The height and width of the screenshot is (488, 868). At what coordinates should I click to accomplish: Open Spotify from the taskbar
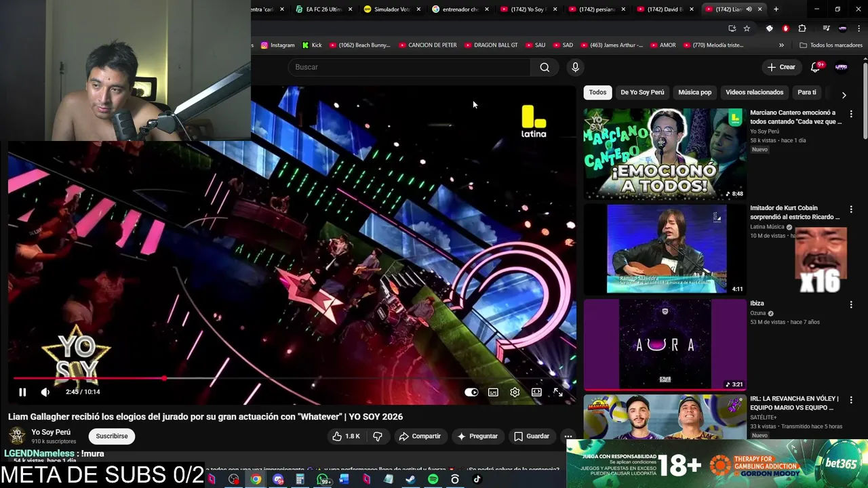click(433, 479)
